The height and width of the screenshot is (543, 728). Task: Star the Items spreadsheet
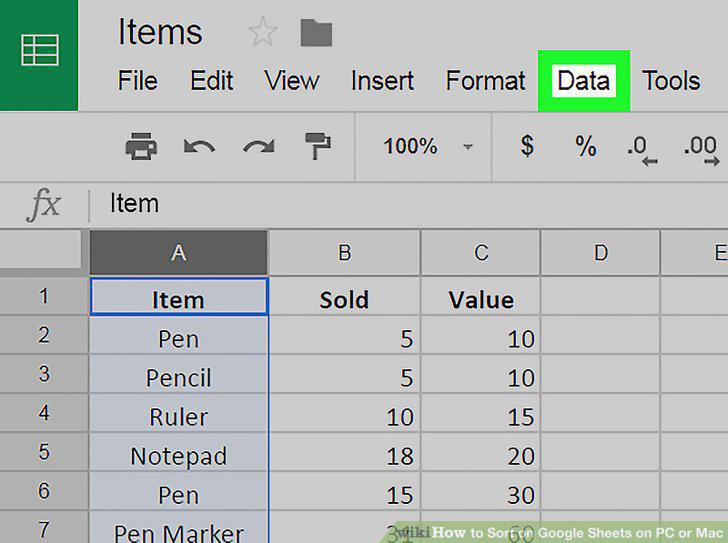click(x=263, y=32)
